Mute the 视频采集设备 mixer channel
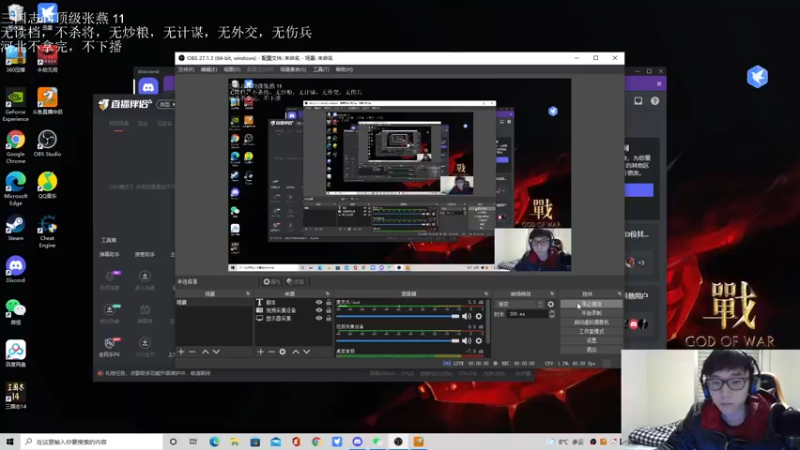The height and width of the screenshot is (450, 800). coord(466,341)
